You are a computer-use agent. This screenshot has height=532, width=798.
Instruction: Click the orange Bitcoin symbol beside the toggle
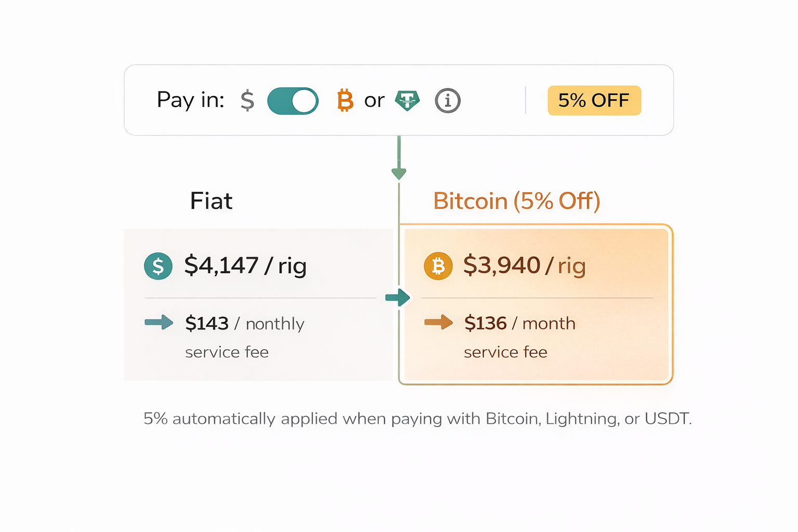pos(345,100)
